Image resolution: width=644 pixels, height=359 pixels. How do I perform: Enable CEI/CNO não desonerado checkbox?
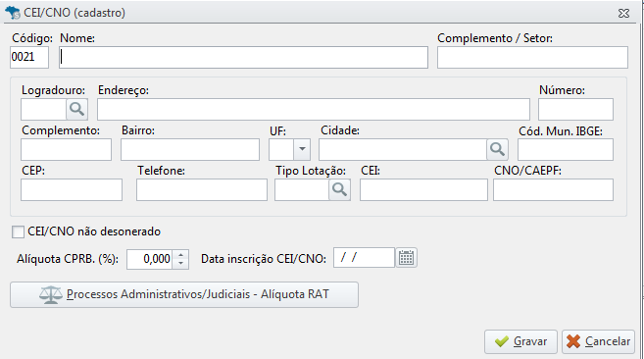[18, 231]
